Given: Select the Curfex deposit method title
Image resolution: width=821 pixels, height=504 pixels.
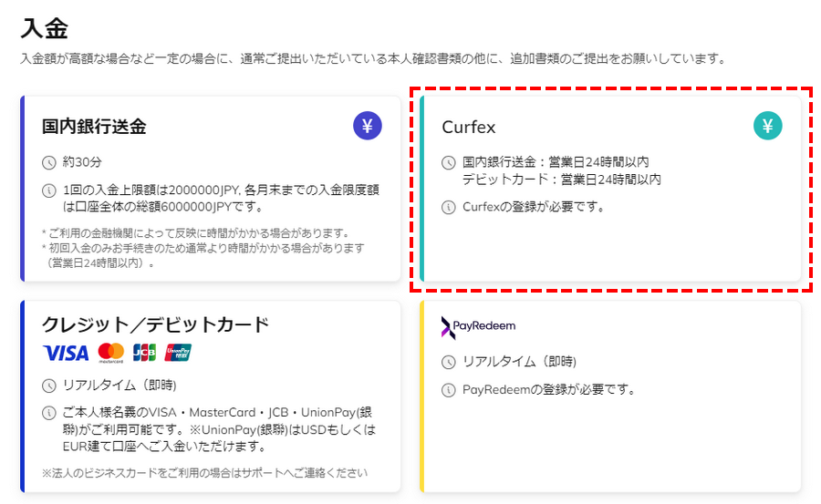Looking at the screenshot, I should click(469, 128).
